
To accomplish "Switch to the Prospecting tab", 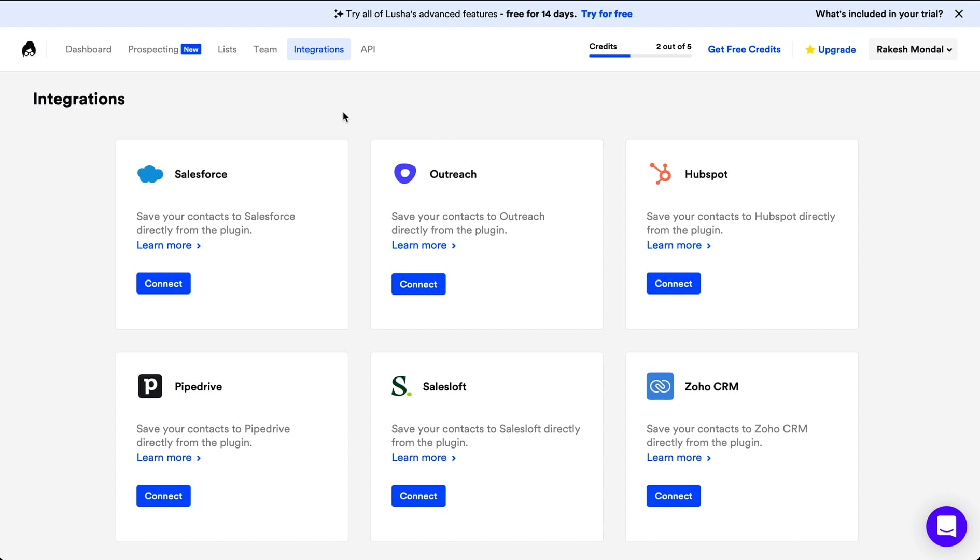I will [x=153, y=49].
